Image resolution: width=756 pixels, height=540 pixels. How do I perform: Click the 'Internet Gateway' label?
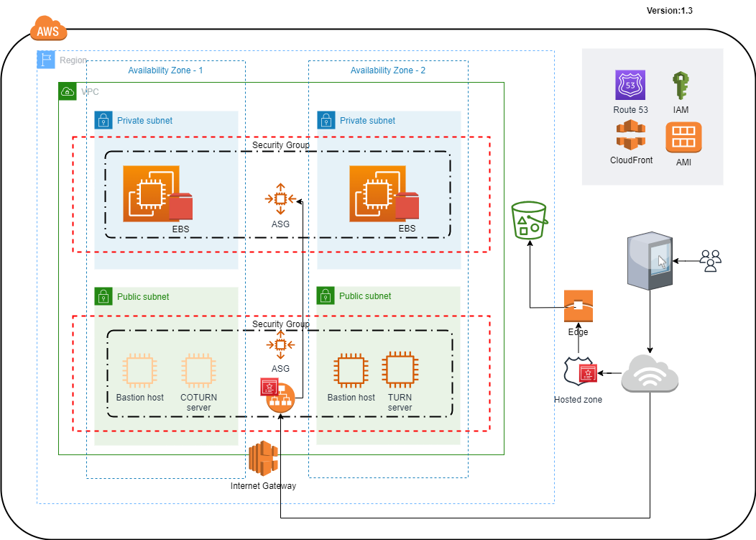pos(263,486)
